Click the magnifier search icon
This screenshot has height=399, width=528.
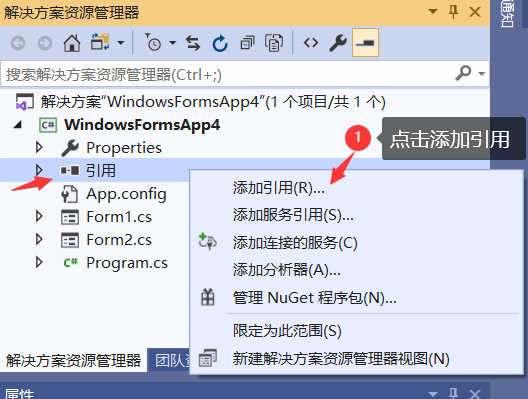pos(463,73)
